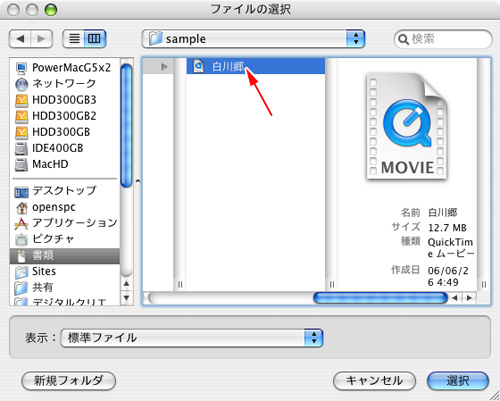Select HDD300GB2 drive icon
The width and height of the screenshot is (500, 401).
point(21,116)
